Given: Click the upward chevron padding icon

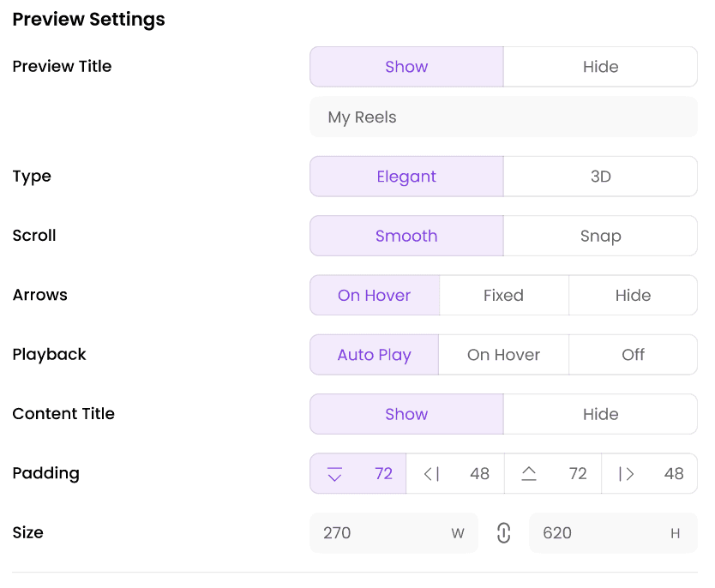Looking at the screenshot, I should click(529, 474).
